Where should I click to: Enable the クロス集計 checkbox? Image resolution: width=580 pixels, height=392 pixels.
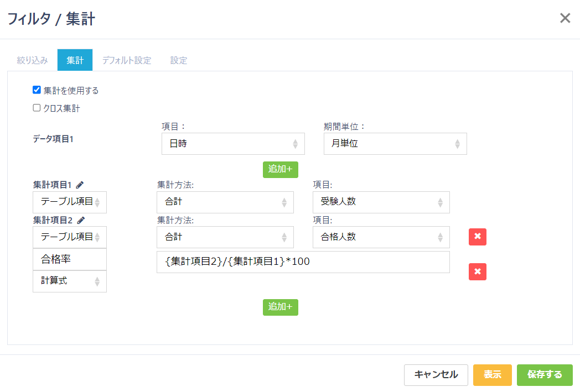pos(37,108)
